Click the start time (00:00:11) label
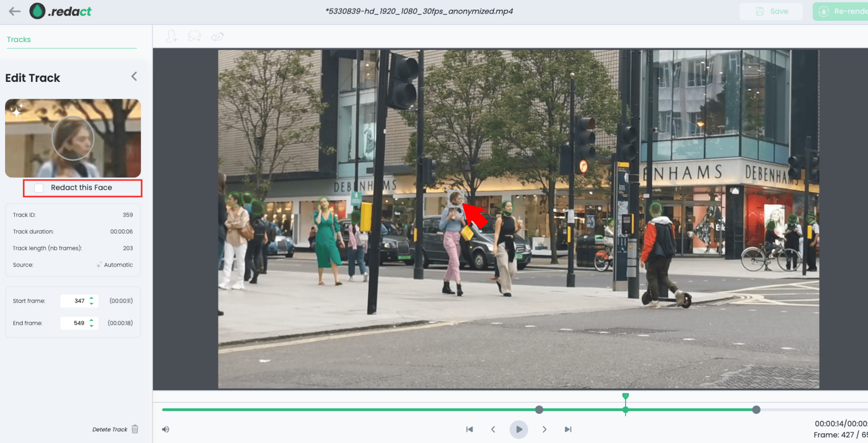 (121, 301)
